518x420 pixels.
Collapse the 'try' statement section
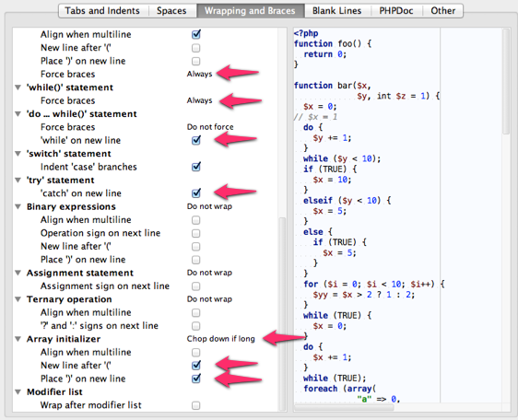[18, 181]
